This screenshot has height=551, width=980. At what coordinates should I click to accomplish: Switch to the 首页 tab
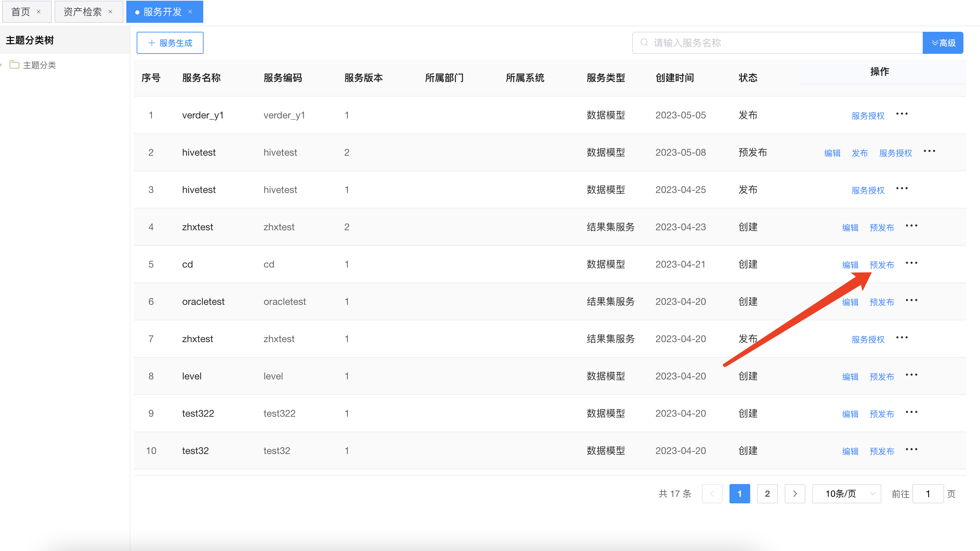point(21,12)
